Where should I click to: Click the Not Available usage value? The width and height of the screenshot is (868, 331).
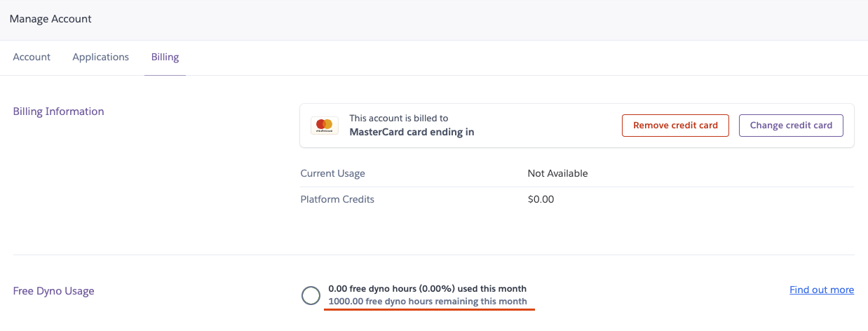click(x=557, y=173)
